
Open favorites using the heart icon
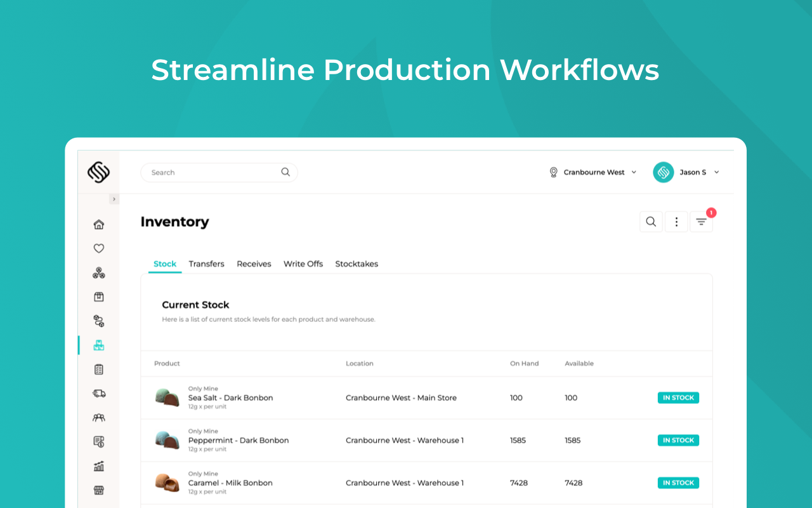(98, 248)
